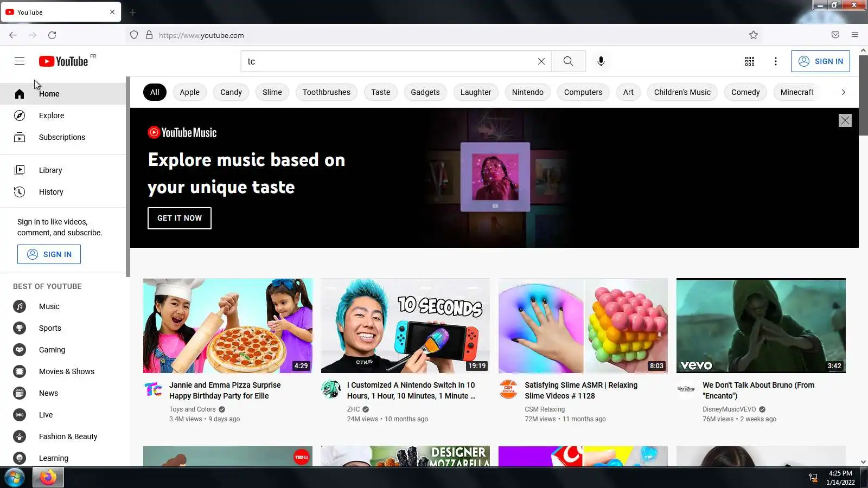Viewport: 868px width, 488px height.
Task: Open Explore in sidebar
Action: [63, 115]
